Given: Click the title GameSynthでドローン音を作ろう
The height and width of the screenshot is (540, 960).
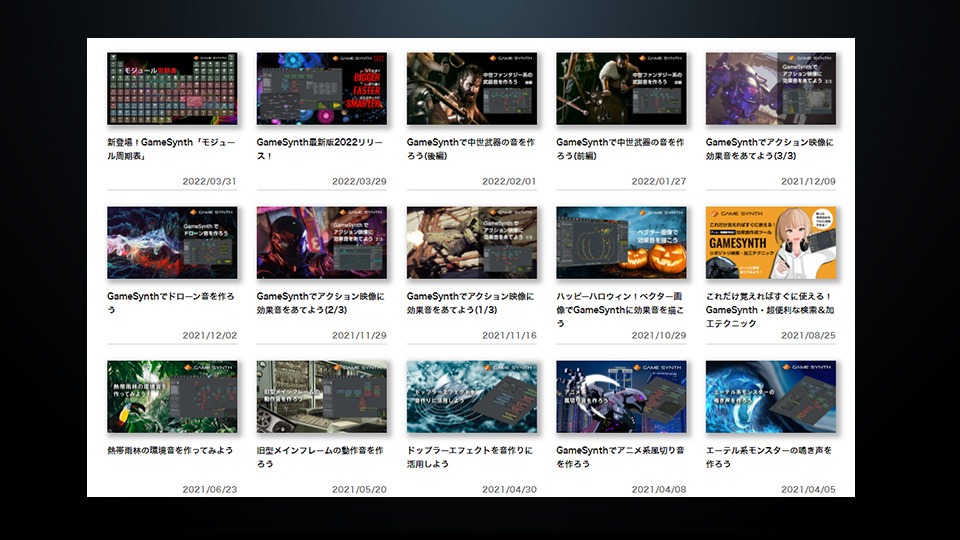Looking at the screenshot, I should [x=171, y=303].
